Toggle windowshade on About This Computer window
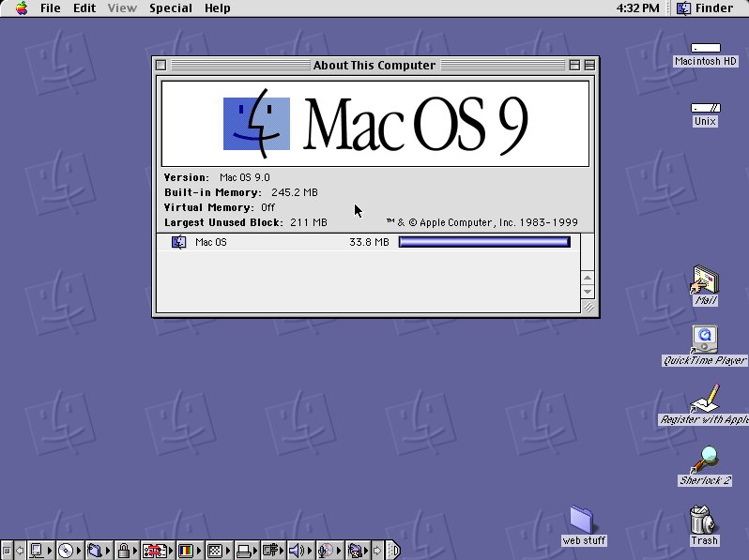Screen dimensions: 749x560 589,66
